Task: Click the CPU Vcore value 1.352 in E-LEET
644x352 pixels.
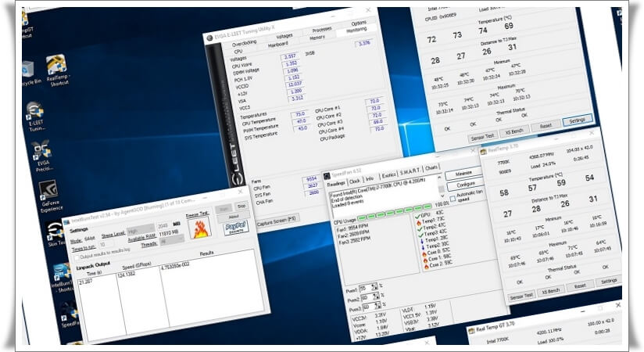Action: click(292, 63)
